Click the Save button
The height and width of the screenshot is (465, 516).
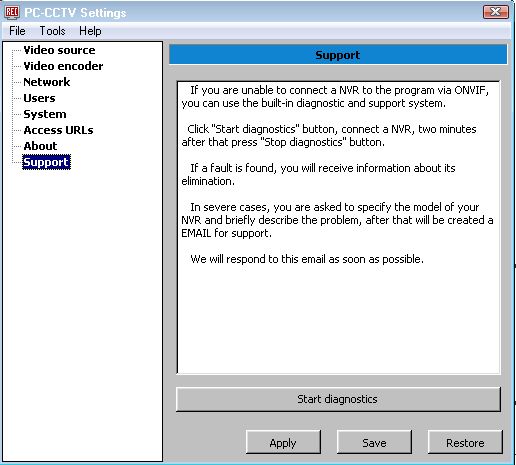[374, 442]
